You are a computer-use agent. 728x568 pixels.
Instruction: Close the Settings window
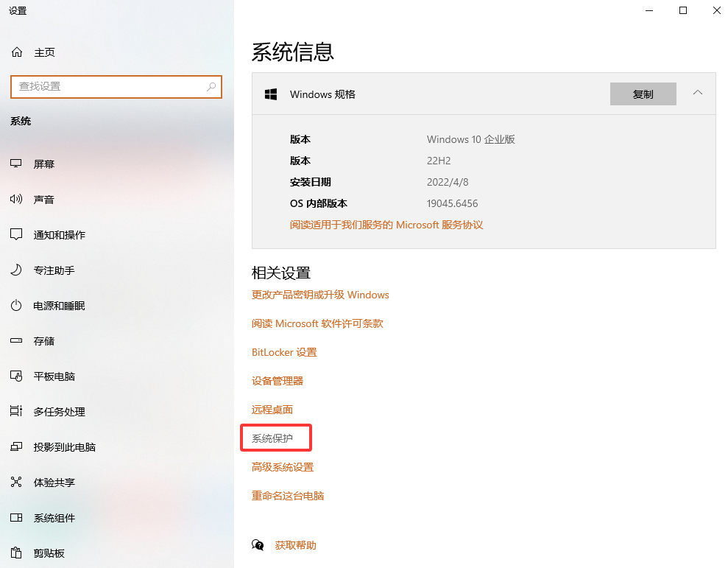point(716,10)
